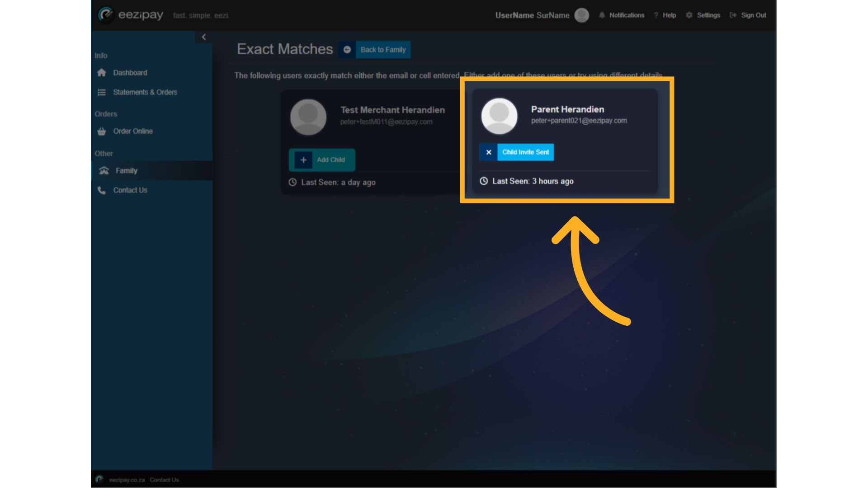The width and height of the screenshot is (868, 488).
Task: Click the Contact Us phone icon
Action: [102, 190]
